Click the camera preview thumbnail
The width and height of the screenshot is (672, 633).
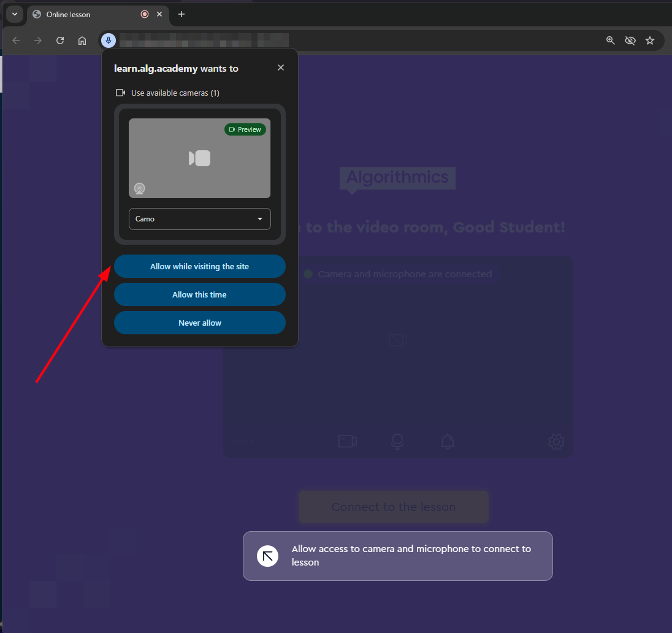click(x=200, y=158)
